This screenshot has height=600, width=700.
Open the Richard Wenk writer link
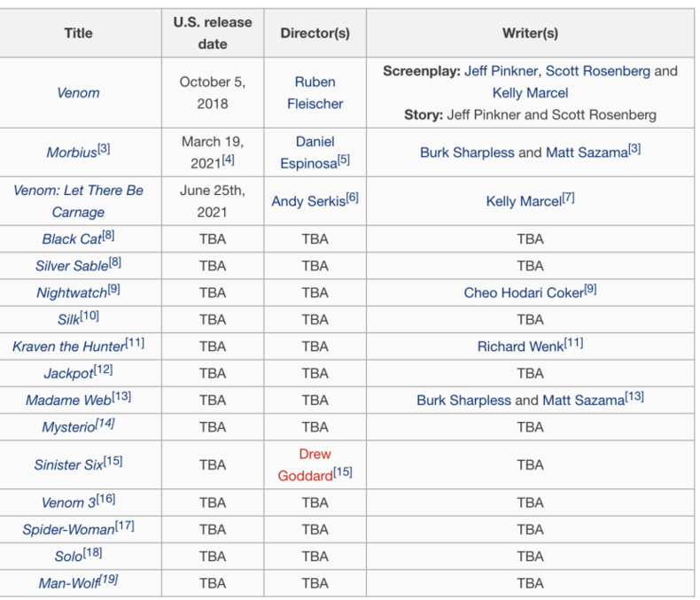pyautogui.click(x=521, y=347)
